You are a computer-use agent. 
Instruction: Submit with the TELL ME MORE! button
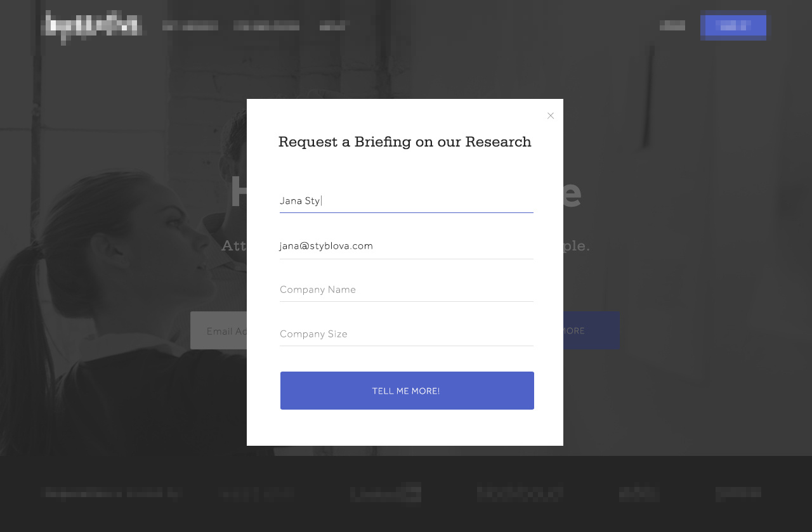coord(407,391)
